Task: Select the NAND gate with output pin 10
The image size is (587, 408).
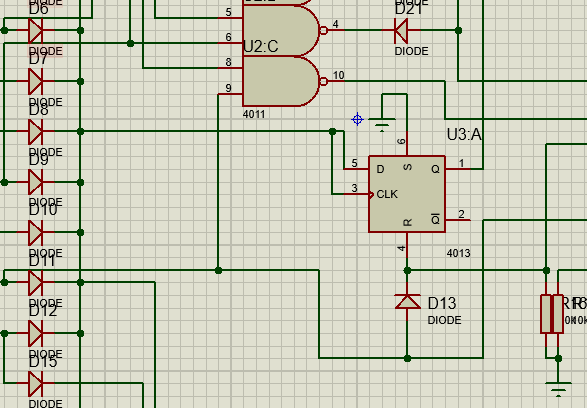Action: coord(281,81)
